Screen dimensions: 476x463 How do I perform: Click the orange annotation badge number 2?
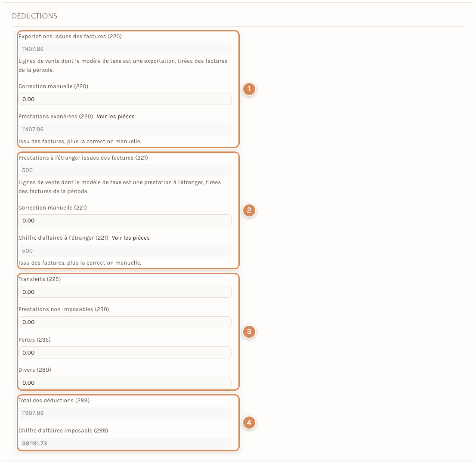click(x=249, y=210)
